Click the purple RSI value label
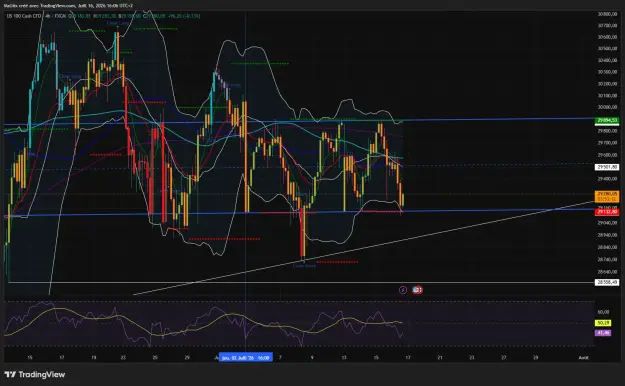 [x=603, y=333]
